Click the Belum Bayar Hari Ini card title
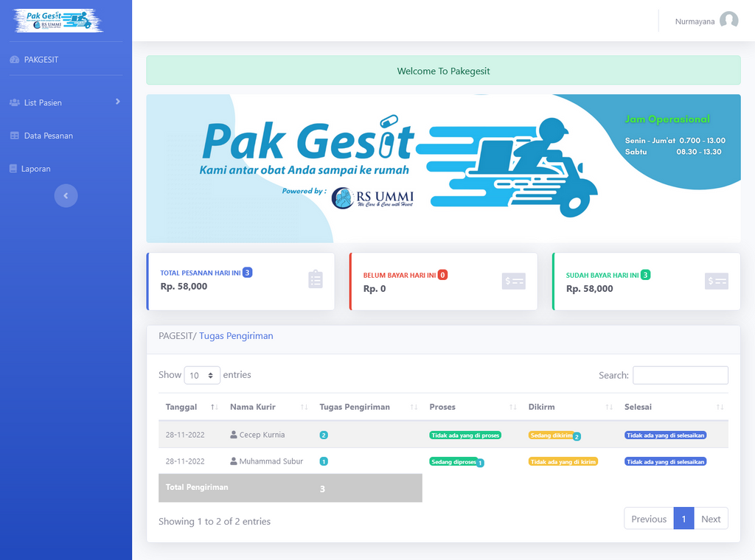Screen dimensions: 755x560 tap(399, 275)
